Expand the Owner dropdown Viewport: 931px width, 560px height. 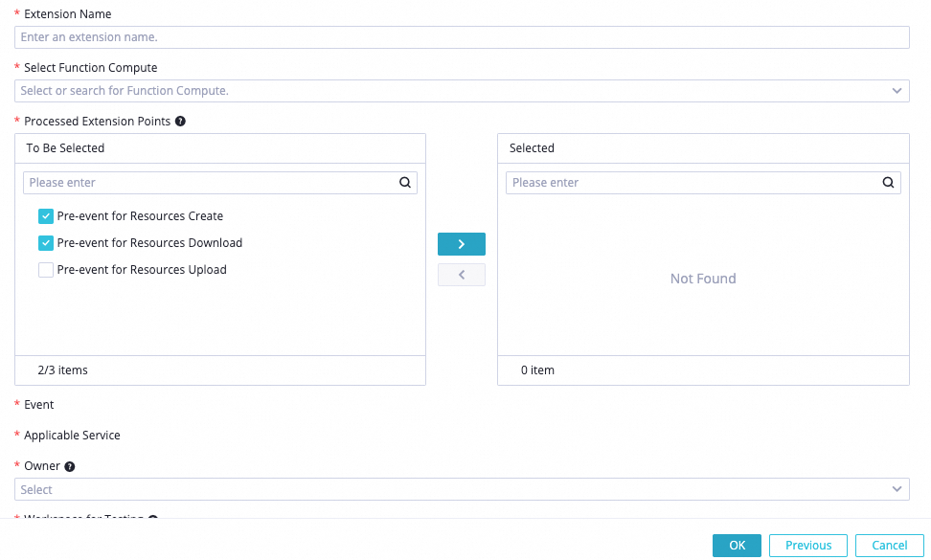pos(450,489)
